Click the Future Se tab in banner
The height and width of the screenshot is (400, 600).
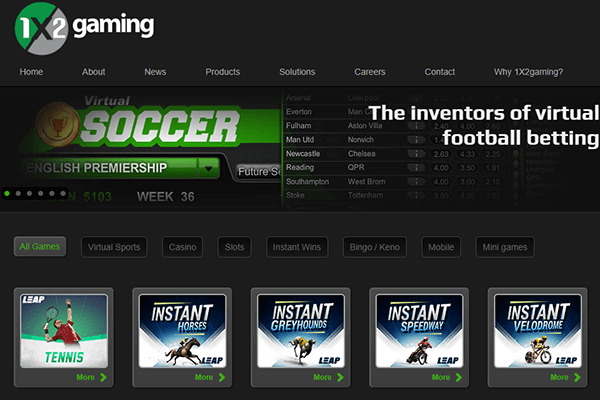pyautogui.click(x=259, y=171)
